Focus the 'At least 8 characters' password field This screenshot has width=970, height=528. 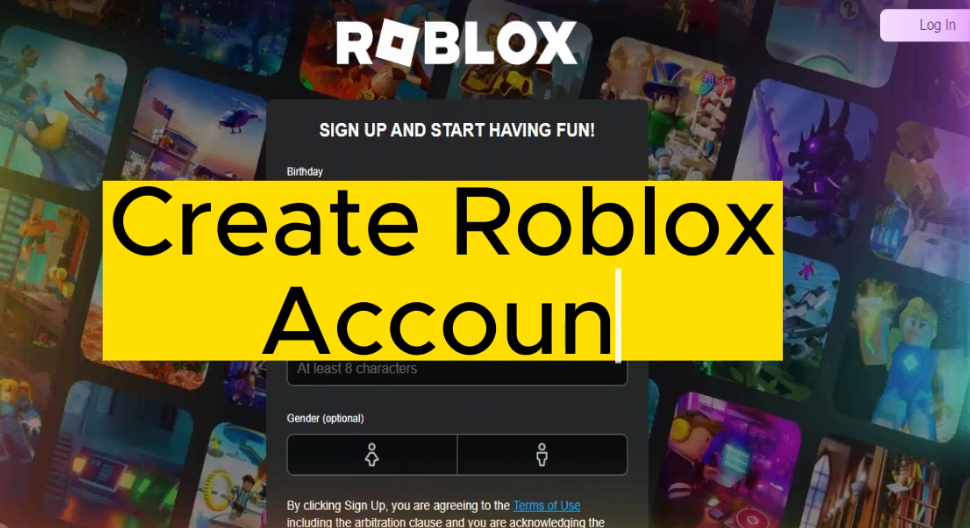tap(457, 372)
